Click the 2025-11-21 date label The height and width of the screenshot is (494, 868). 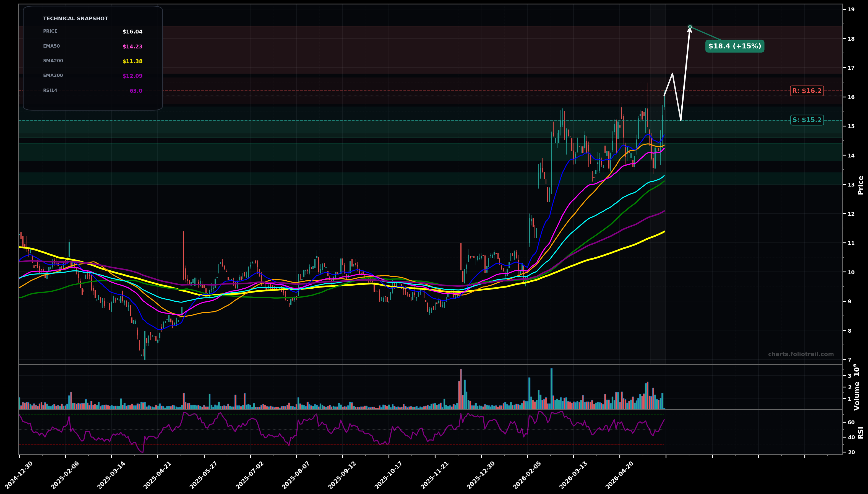pyautogui.click(x=435, y=475)
